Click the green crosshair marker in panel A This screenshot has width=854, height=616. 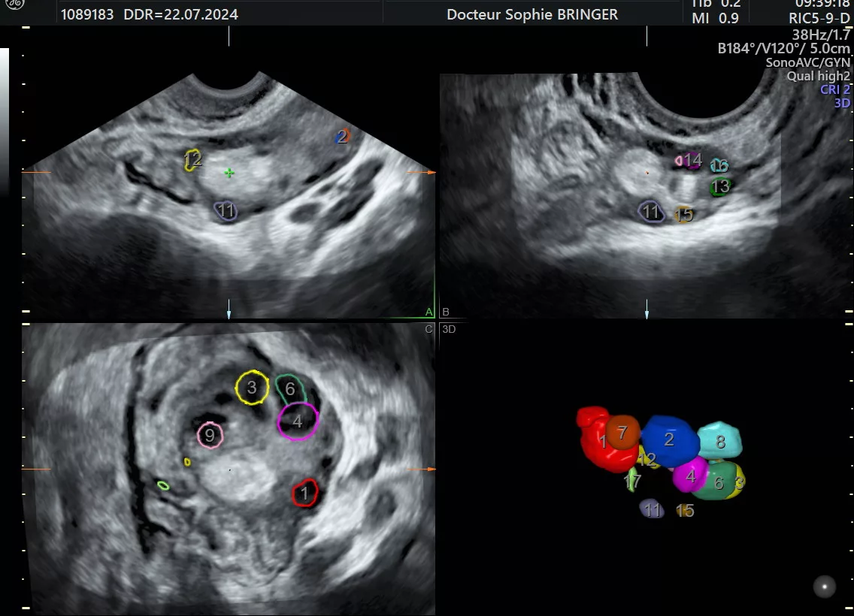pyautogui.click(x=229, y=173)
